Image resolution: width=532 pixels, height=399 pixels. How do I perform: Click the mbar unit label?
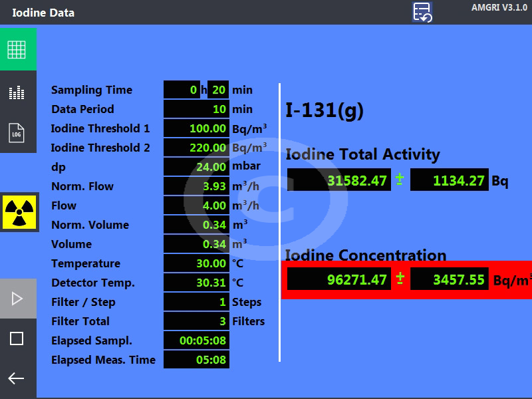click(246, 166)
